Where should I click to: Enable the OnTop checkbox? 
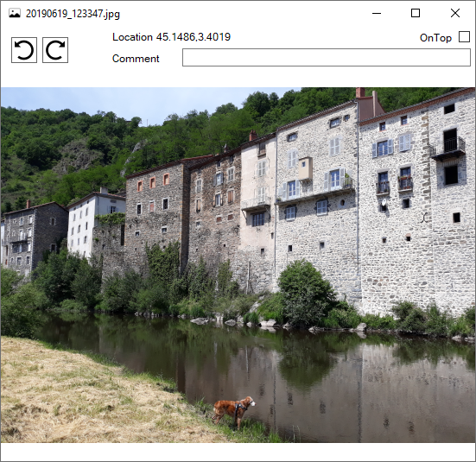point(464,37)
